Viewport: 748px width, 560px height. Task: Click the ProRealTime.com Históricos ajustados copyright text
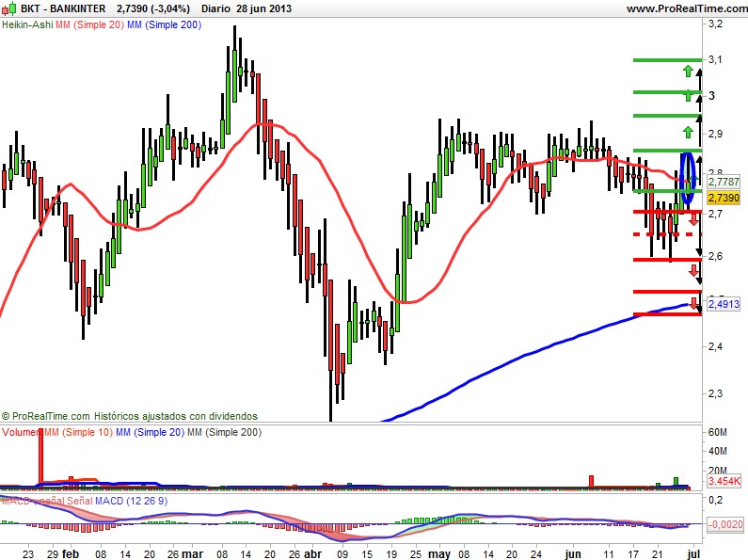[x=129, y=416]
